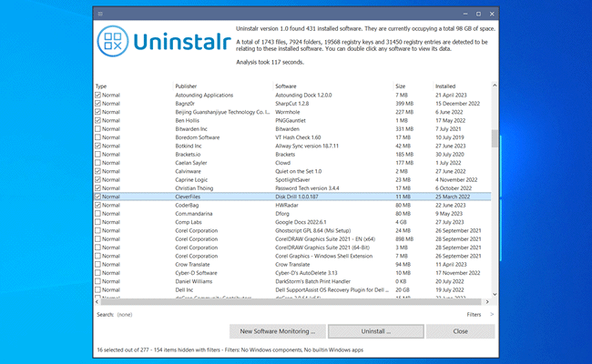Check the Crow Translate row checkbox
Viewport: 592px width, 364px height.
pyautogui.click(x=97, y=265)
